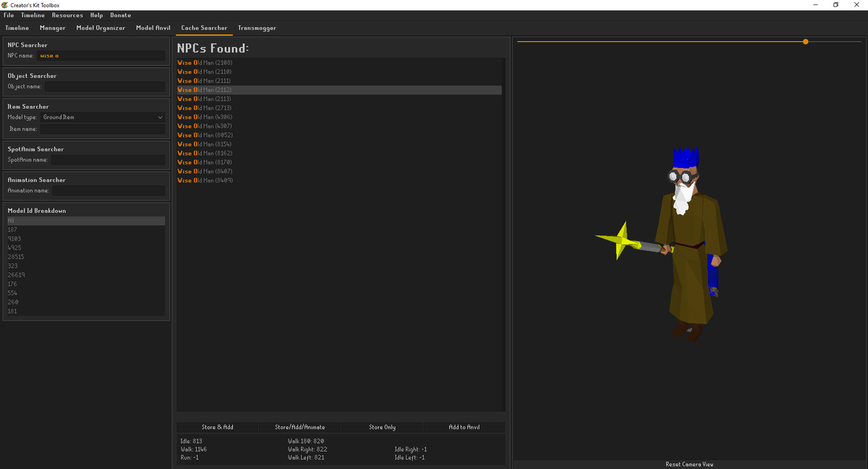Minimize the Creator's Kit window

point(816,4)
